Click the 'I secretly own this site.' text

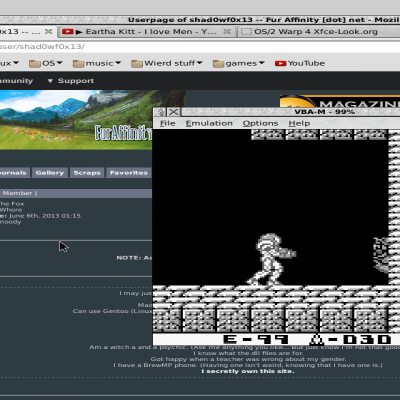pyautogui.click(x=248, y=371)
